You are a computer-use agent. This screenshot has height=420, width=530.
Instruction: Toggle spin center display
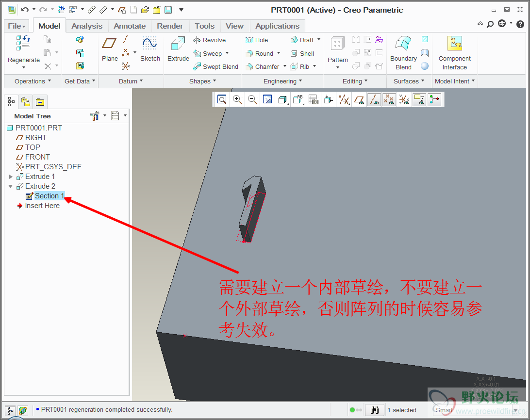tap(435, 100)
